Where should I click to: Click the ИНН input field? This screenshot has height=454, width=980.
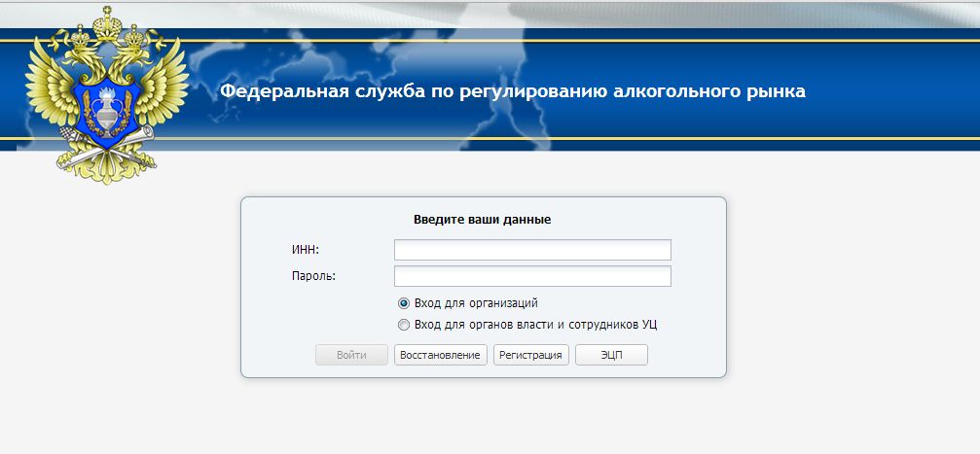point(532,250)
